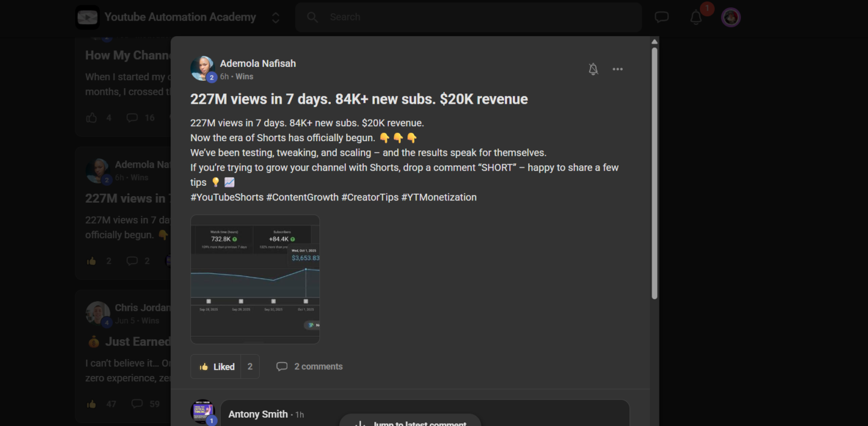Unlike the post via Liked button

tap(216, 366)
